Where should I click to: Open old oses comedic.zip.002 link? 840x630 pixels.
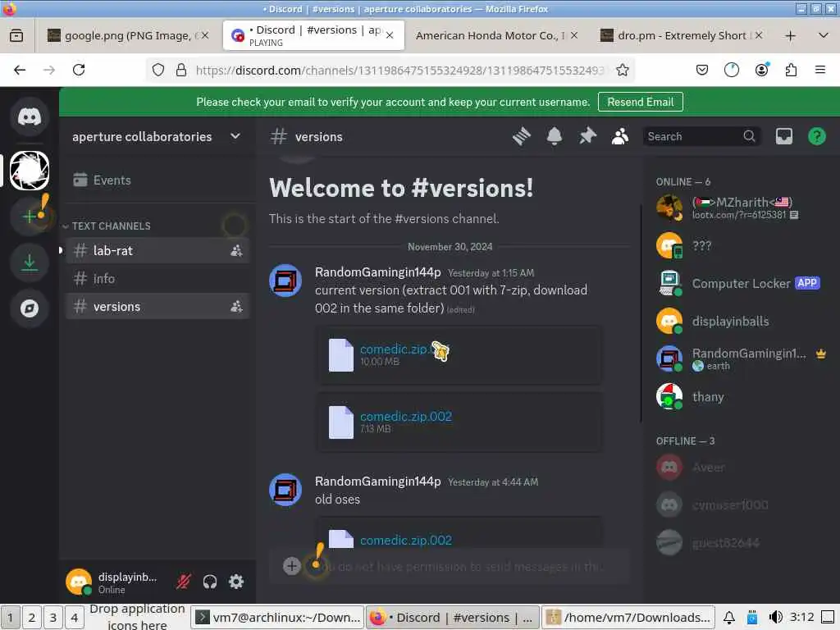406,540
